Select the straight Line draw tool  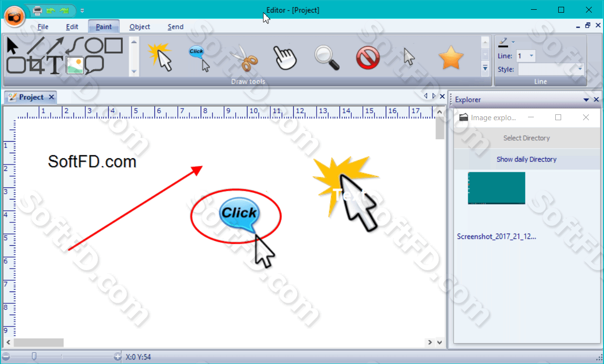(x=36, y=46)
